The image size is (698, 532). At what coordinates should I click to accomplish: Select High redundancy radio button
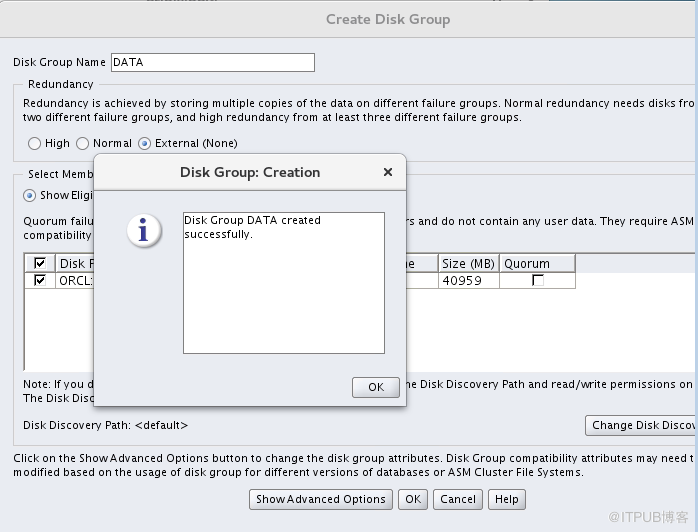(x=34, y=143)
